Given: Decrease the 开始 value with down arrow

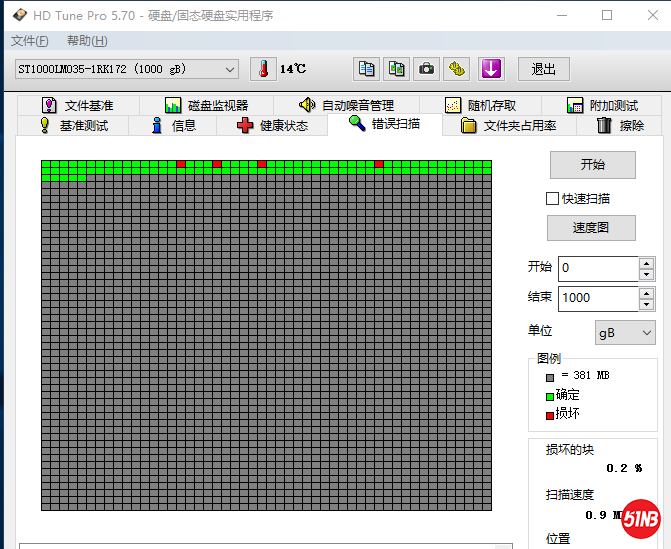Looking at the screenshot, I should (646, 274).
